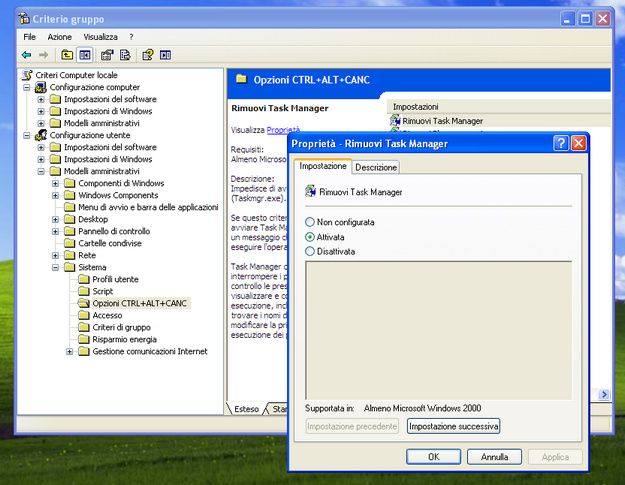Expand the Componenti di Windows node

point(55,183)
